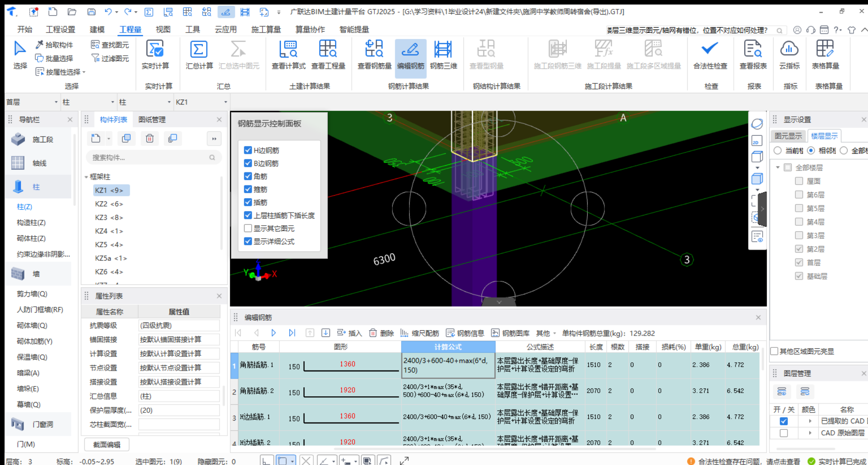
Task: Uncheck B边钢筋 checkbox
Action: pos(248,163)
